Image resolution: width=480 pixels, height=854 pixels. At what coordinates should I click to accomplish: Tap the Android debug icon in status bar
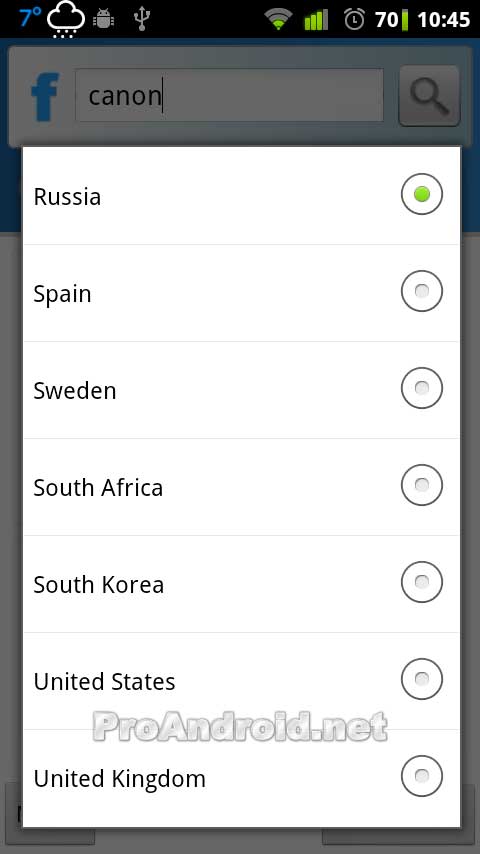pyautogui.click(x=103, y=19)
